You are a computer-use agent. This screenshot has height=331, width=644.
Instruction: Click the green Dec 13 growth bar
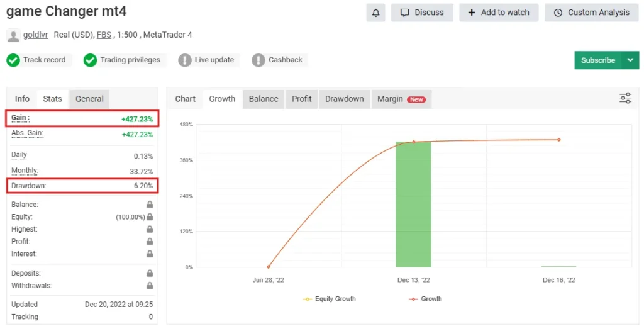click(x=413, y=205)
